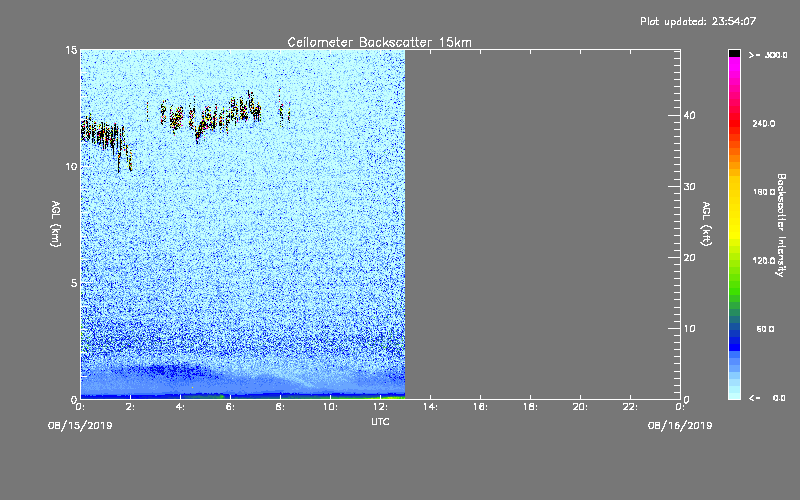The image size is (800, 500).
Task: Click the 6: hour tick on time axis
Action: pos(230,407)
